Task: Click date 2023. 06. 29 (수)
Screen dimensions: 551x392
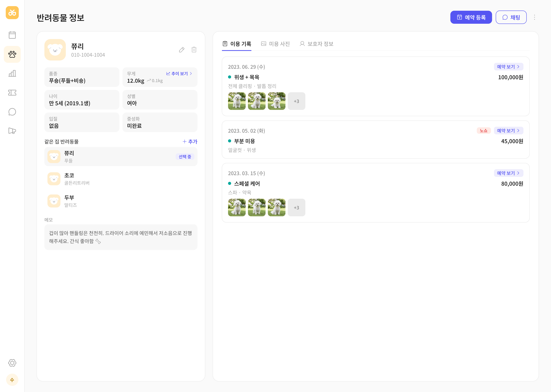Action: [247, 67]
